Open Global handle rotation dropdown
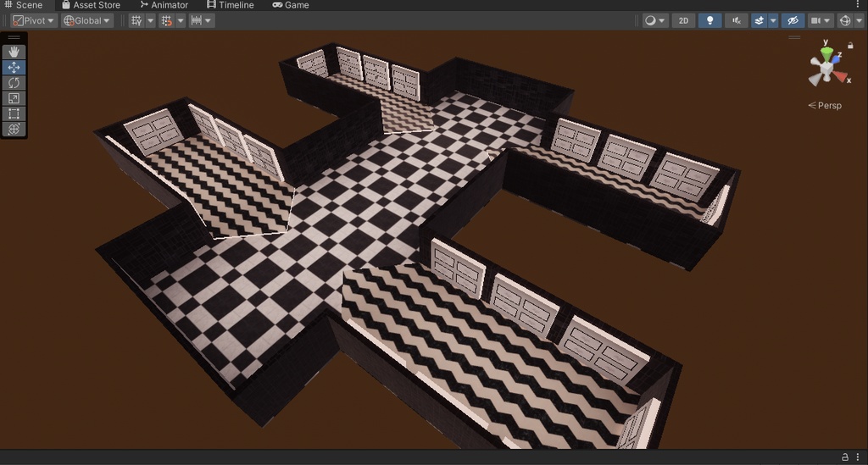 tap(87, 20)
